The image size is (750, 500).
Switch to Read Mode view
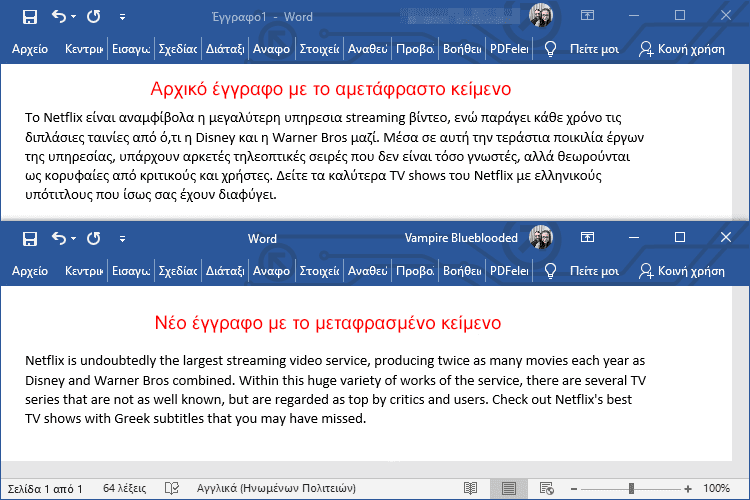[471, 489]
